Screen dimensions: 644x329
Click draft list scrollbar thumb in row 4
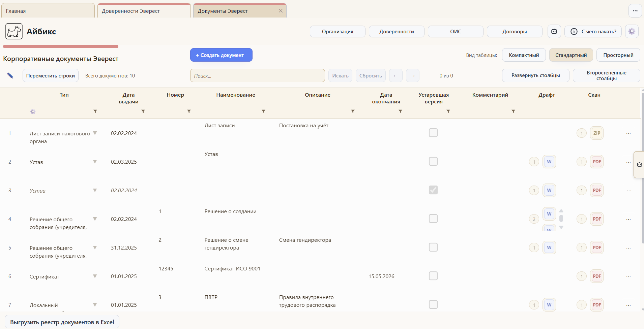click(x=561, y=219)
